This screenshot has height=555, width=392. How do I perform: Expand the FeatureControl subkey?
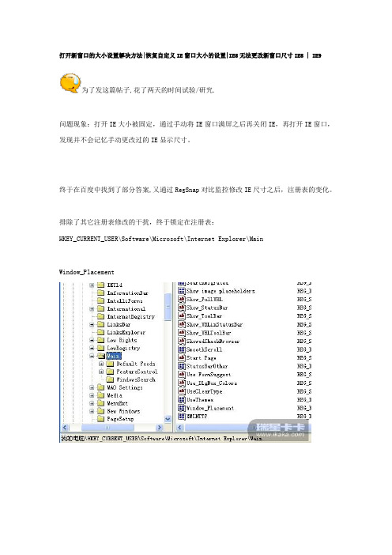pos(101,372)
